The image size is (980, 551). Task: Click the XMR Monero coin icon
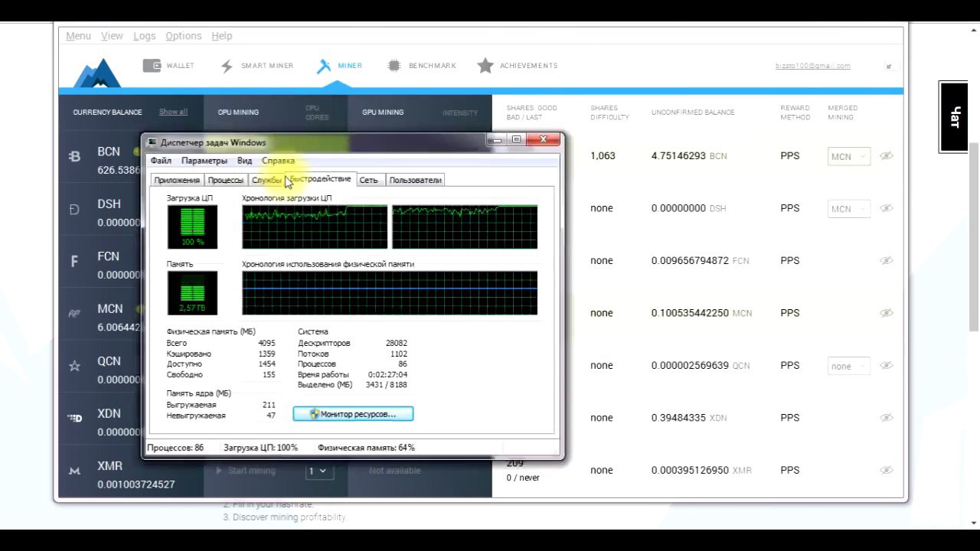(74, 471)
